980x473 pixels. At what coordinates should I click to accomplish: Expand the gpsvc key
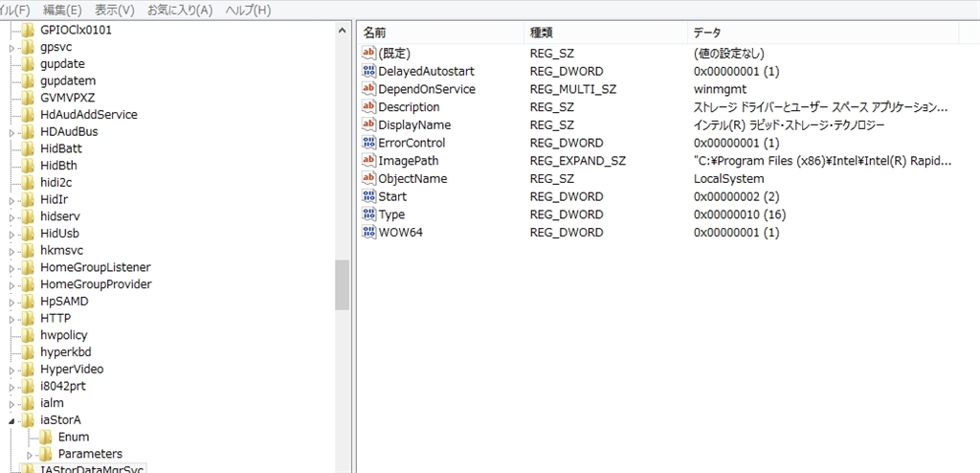11,48
